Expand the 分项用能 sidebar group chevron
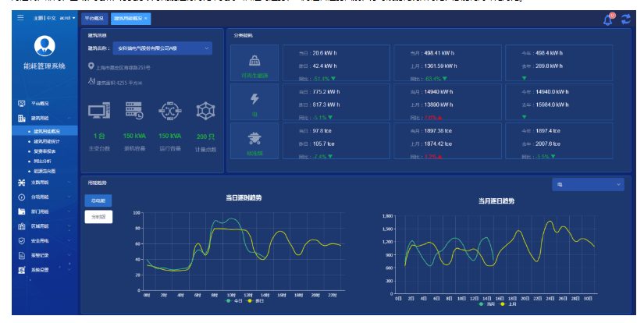Screen dimensions: 644x323 (x=69, y=197)
